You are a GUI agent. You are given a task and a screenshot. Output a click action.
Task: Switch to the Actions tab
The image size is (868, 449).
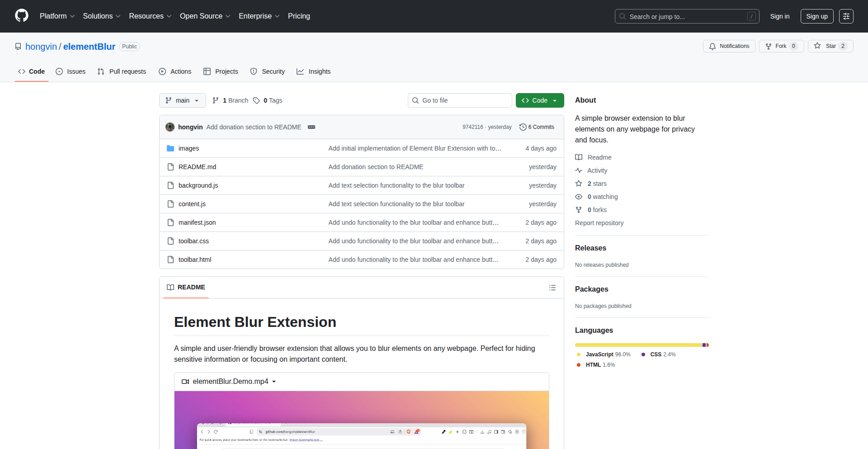tap(175, 71)
